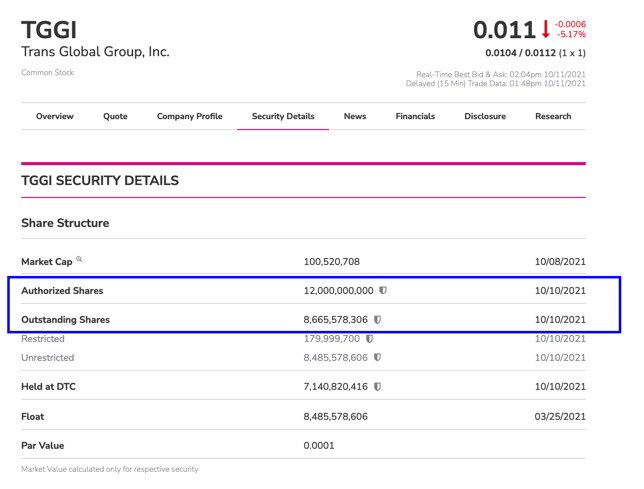Click the Float date 03/25/2021
Screen dimensions: 644x489
[x=560, y=416]
